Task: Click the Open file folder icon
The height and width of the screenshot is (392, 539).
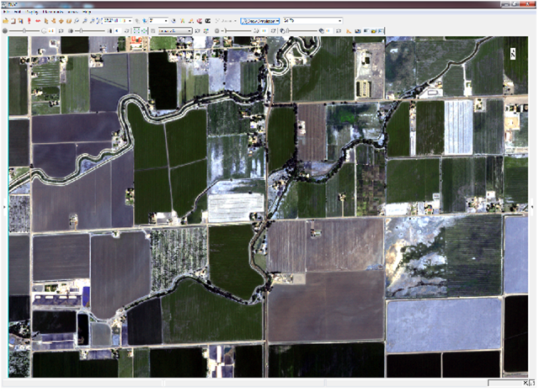Action: (7, 20)
